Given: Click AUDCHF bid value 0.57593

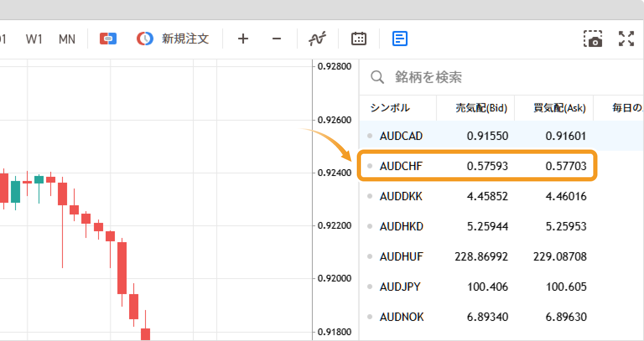Looking at the screenshot, I should [487, 166].
